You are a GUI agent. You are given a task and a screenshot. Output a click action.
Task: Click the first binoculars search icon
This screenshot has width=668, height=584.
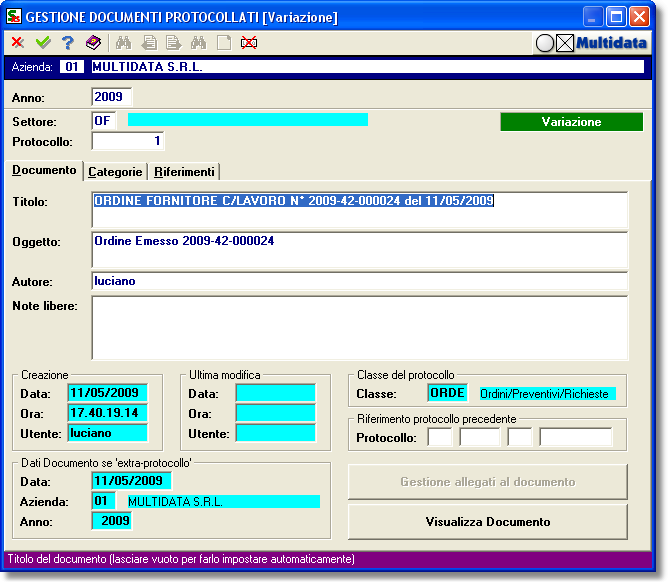pyautogui.click(x=124, y=43)
